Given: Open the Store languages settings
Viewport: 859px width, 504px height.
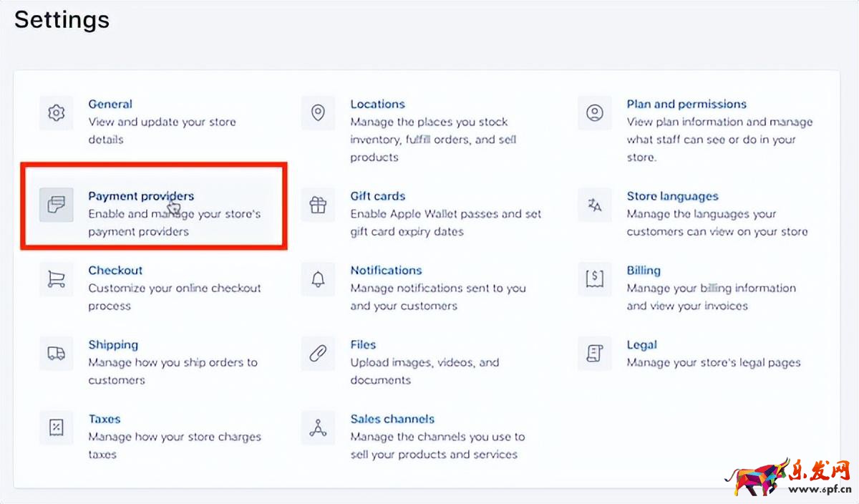Looking at the screenshot, I should pyautogui.click(x=672, y=195).
